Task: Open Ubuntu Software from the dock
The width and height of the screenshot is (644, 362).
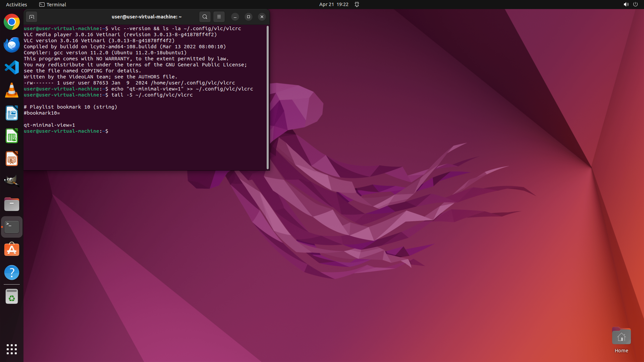Action: click(x=12, y=250)
